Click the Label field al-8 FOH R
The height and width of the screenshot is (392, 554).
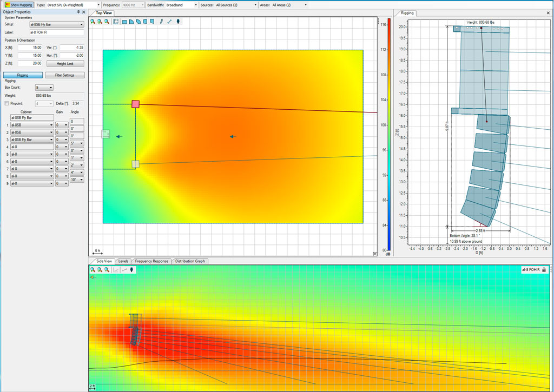coord(56,32)
